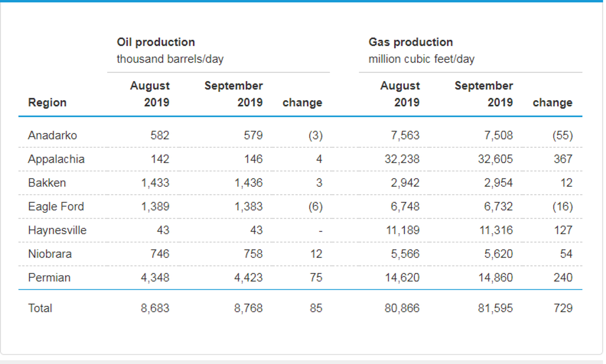606x364 pixels.
Task: Click Appalachia oil August value 142
Action: [160, 159]
